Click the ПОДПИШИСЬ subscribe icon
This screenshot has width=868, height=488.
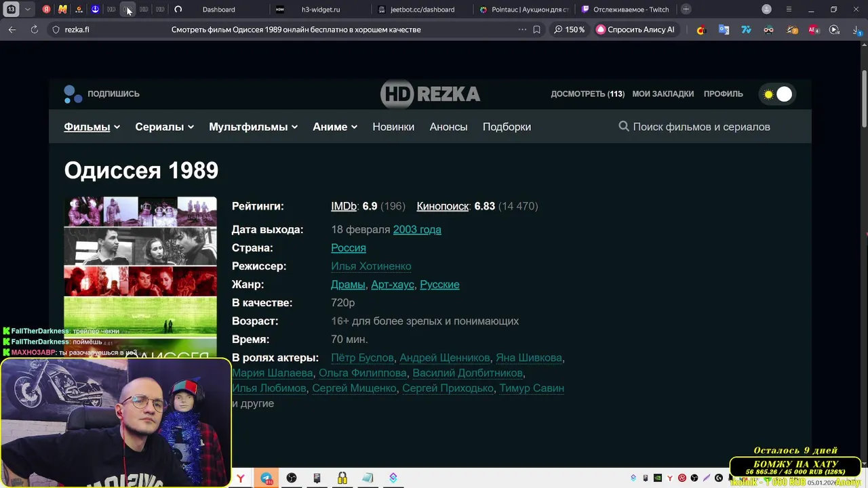pyautogui.click(x=73, y=94)
